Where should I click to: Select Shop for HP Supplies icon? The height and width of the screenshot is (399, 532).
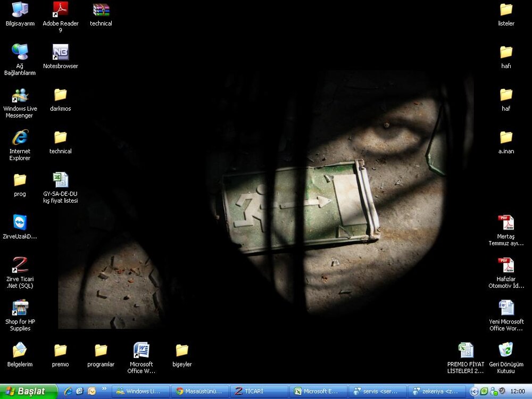pyautogui.click(x=20, y=307)
